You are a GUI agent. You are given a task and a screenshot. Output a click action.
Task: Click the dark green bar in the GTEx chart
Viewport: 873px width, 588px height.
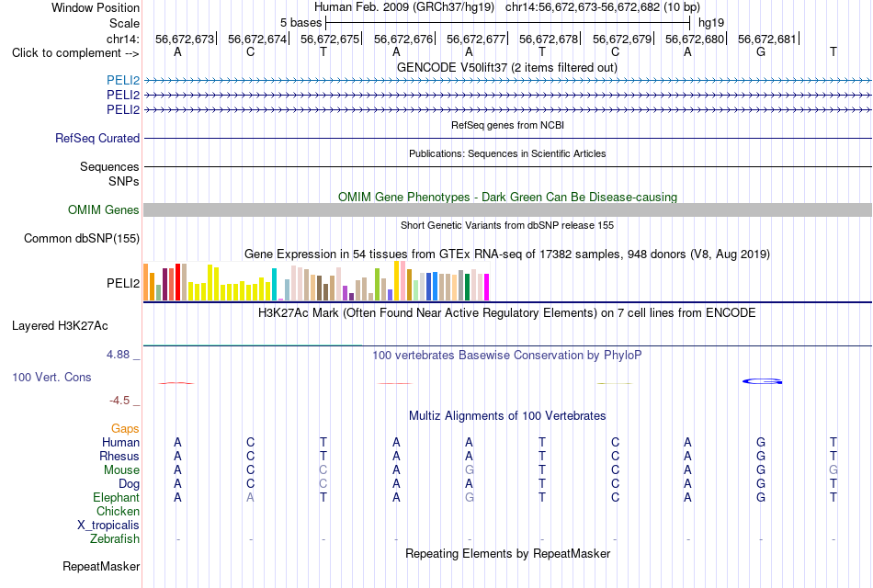467,287
